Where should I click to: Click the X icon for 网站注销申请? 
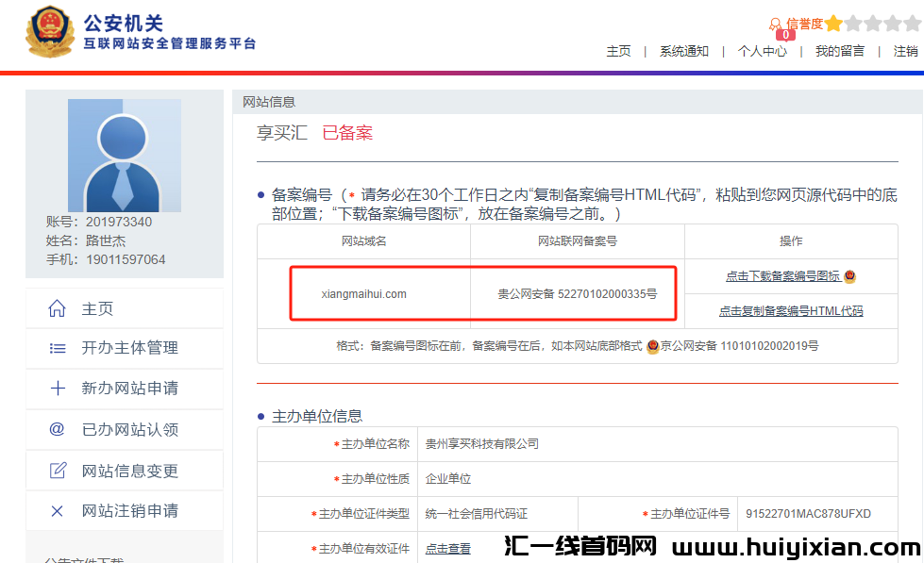point(57,511)
